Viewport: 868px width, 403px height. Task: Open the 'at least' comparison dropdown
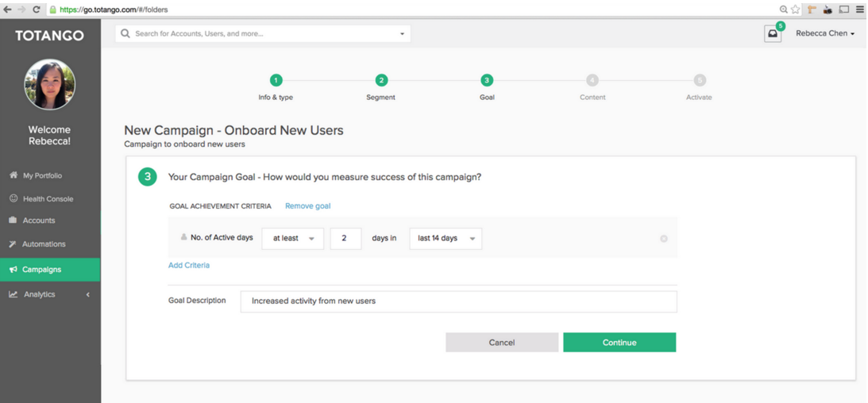293,238
